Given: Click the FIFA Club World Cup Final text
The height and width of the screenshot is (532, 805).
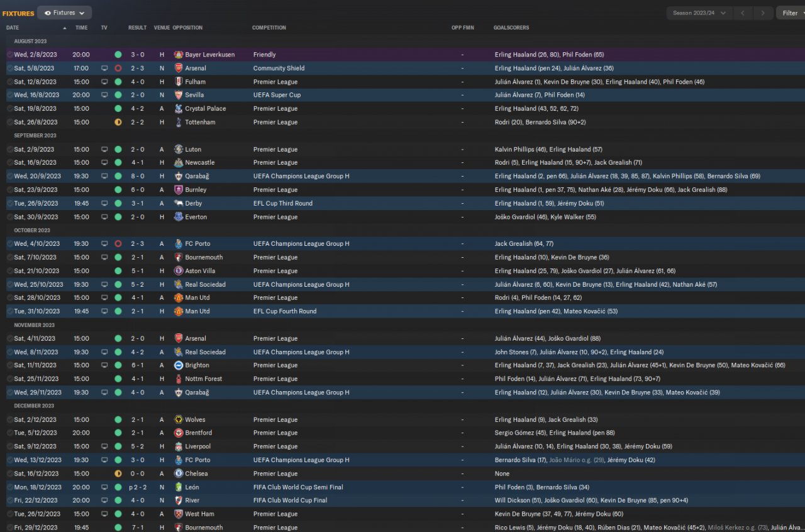Looking at the screenshot, I should click(290, 501).
